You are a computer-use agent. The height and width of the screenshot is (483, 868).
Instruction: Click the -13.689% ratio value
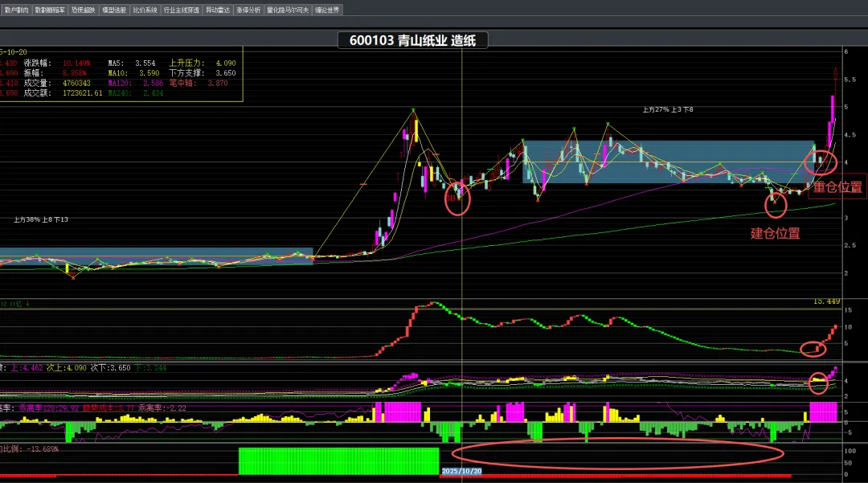click(x=43, y=449)
